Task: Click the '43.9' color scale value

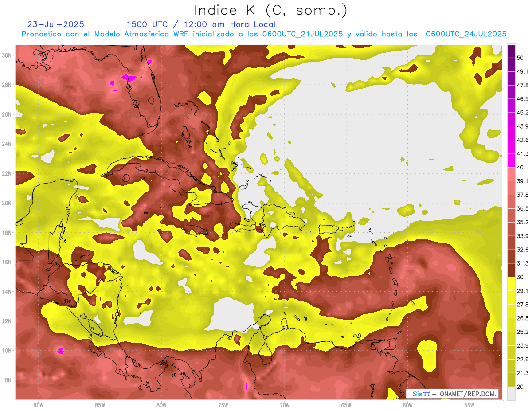Action: click(522, 126)
